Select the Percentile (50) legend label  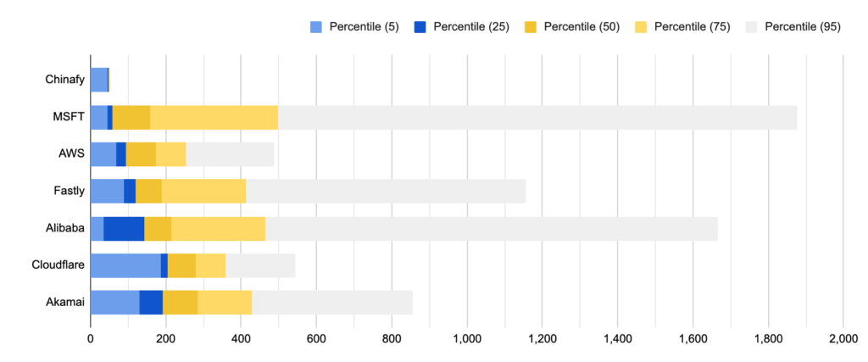[581, 26]
